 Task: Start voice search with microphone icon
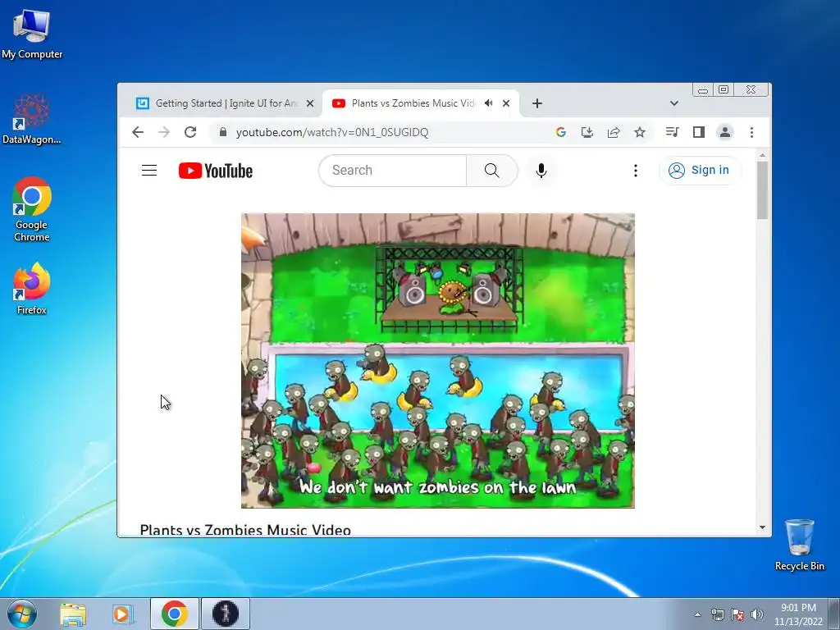pos(541,171)
